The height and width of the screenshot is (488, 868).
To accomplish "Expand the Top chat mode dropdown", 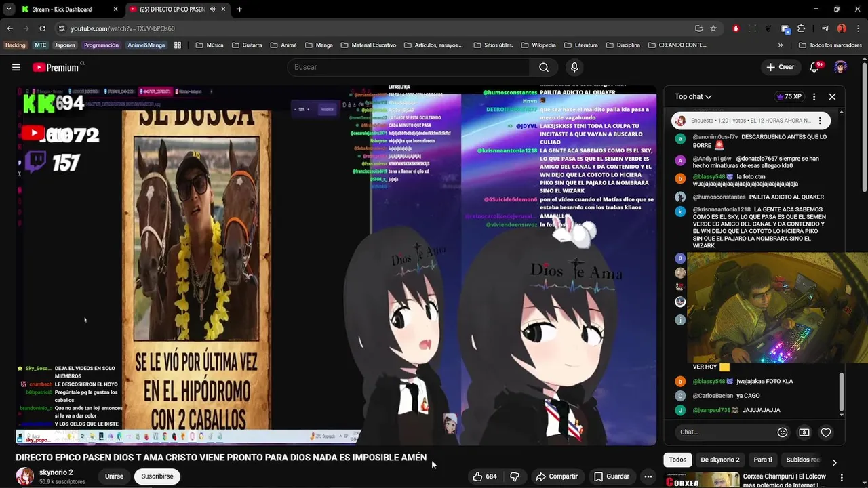I will click(693, 96).
